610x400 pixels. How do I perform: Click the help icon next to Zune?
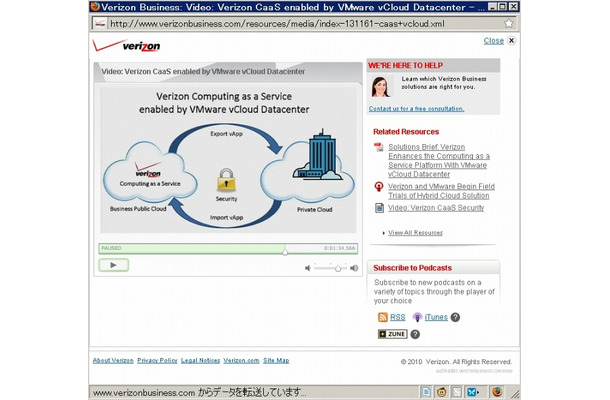[415, 334]
